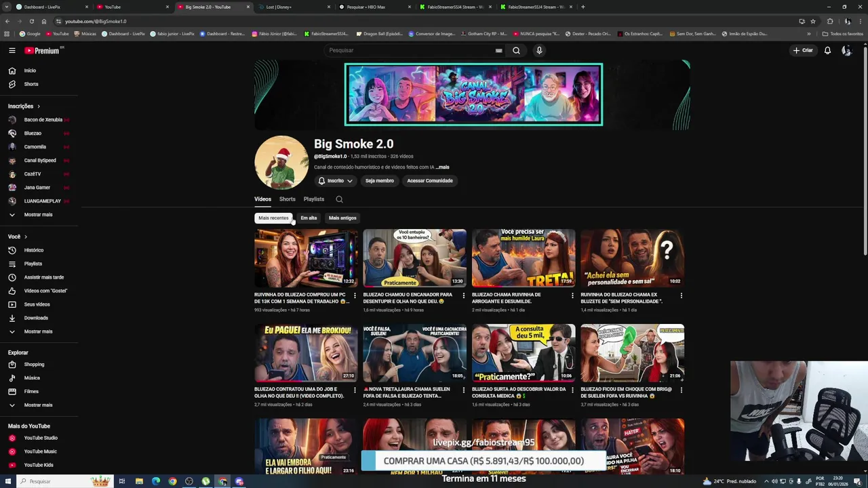Launch YouTube Kids
Image resolution: width=868 pixels, height=488 pixels.
click(39, 465)
